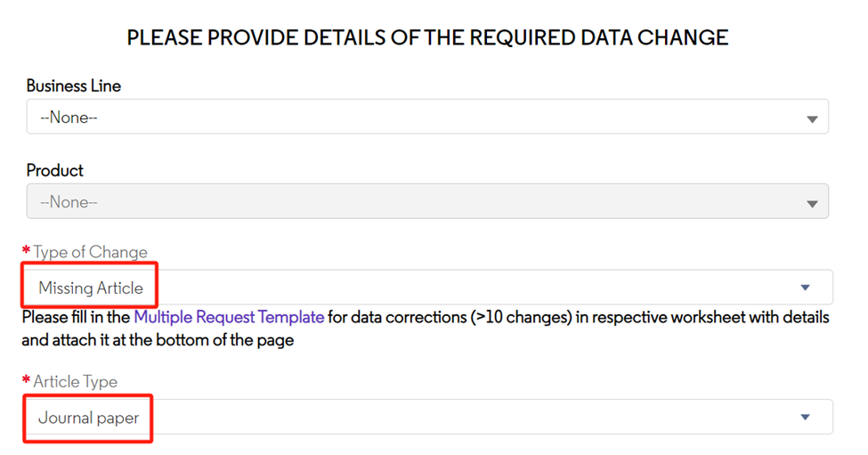Viewport: 868px width, 455px height.
Task: Click the '--None--' text in Business Line
Action: click(x=69, y=118)
